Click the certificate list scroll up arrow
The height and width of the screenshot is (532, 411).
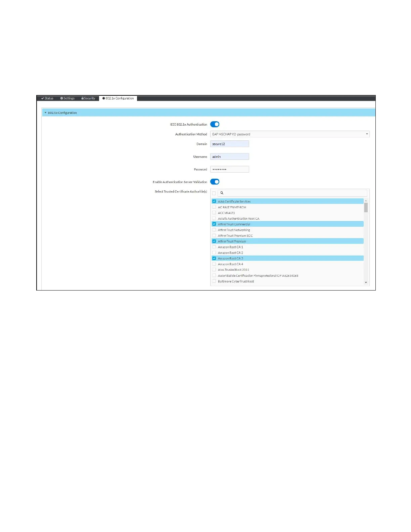pos(366,201)
